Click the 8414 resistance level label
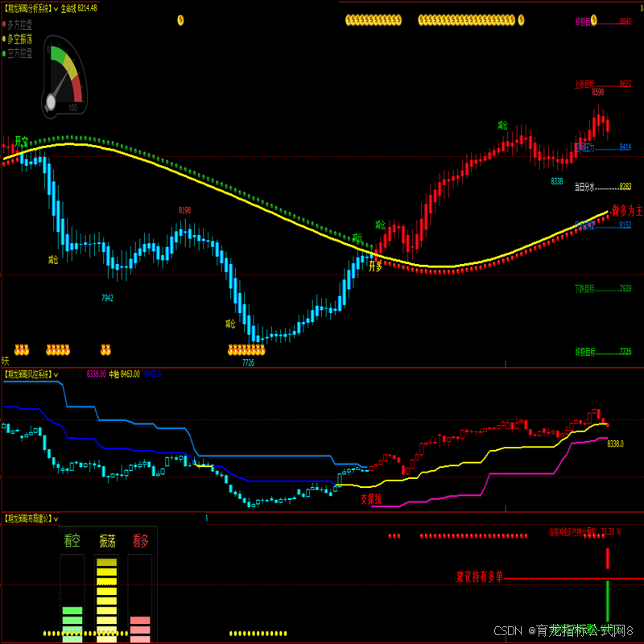This screenshot has height=644, width=644. [603, 147]
